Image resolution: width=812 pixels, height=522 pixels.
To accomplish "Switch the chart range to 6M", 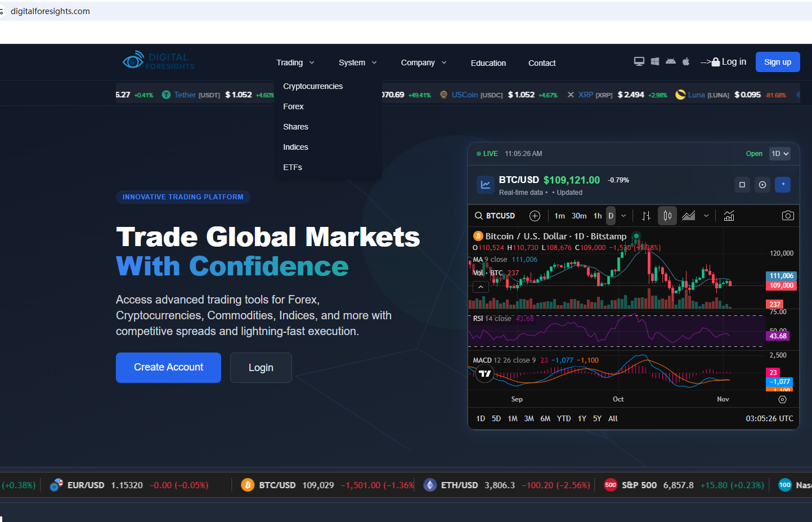I will (x=545, y=418).
